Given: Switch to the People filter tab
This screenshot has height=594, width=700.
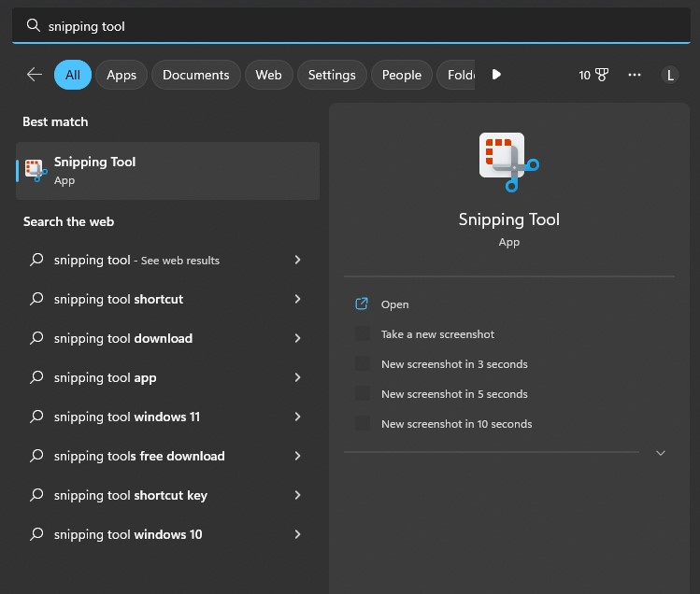Looking at the screenshot, I should coord(402,75).
